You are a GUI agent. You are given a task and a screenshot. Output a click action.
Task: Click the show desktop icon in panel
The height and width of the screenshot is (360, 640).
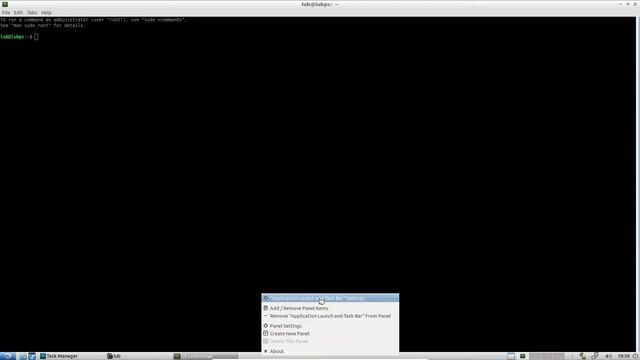[x=511, y=356]
